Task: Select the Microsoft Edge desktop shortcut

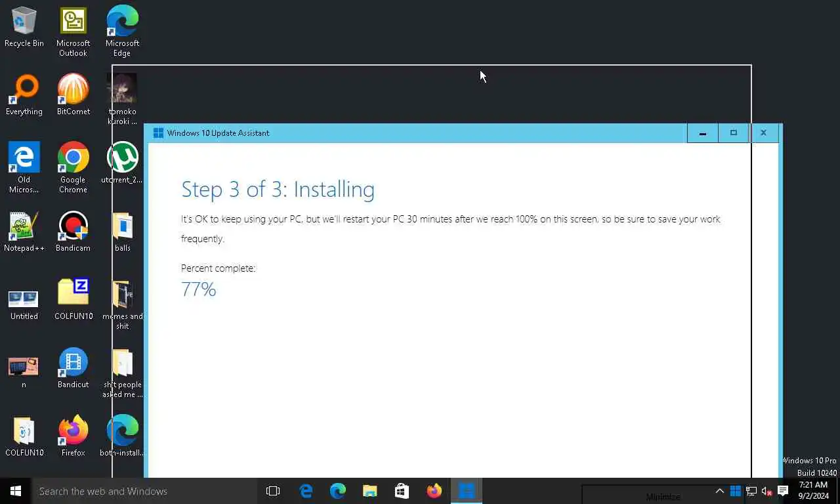Action: pyautogui.click(x=122, y=32)
